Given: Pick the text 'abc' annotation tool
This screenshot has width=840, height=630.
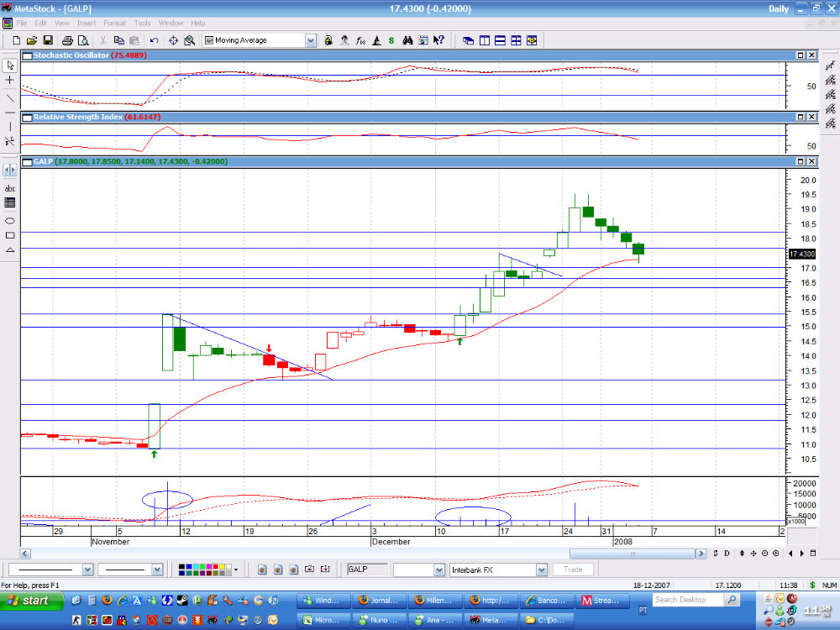Looking at the screenshot, I should tap(9, 188).
